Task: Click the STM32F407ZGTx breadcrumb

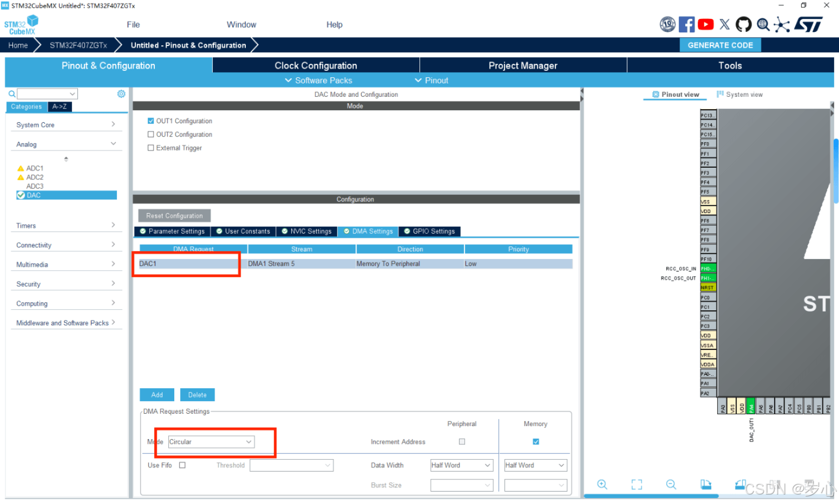Action: pyautogui.click(x=78, y=45)
